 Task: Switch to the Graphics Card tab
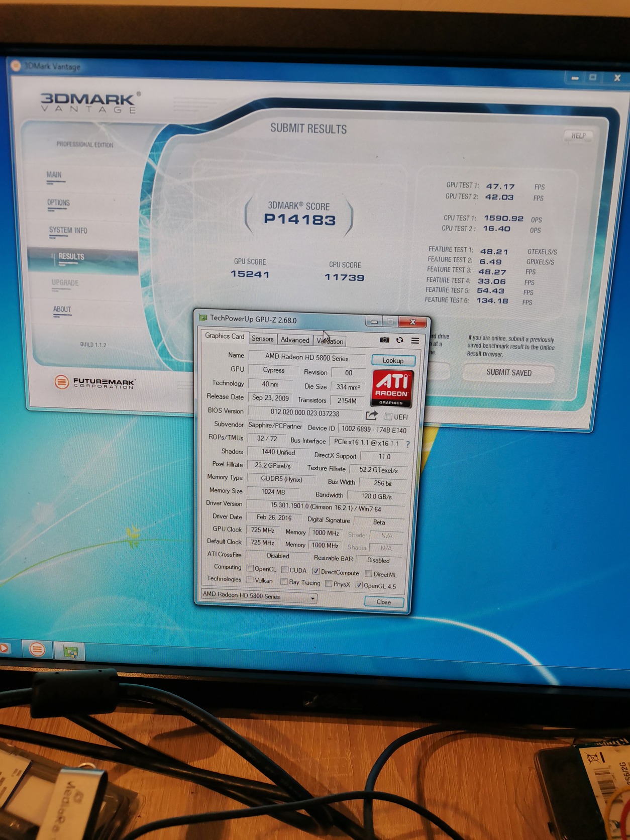(225, 336)
